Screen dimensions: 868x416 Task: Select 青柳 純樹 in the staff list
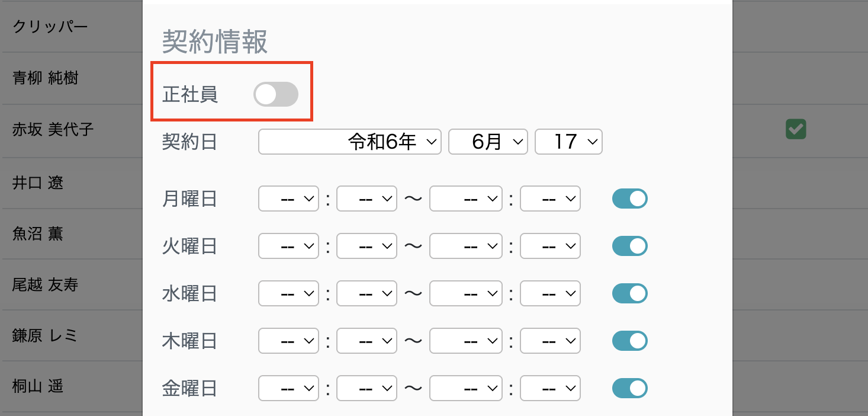pyautogui.click(x=59, y=78)
